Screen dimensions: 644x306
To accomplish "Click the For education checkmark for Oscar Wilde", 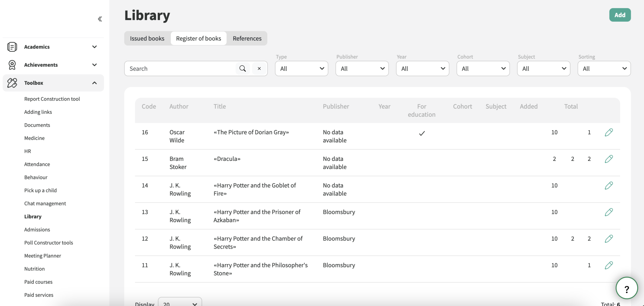I will coord(422,133).
